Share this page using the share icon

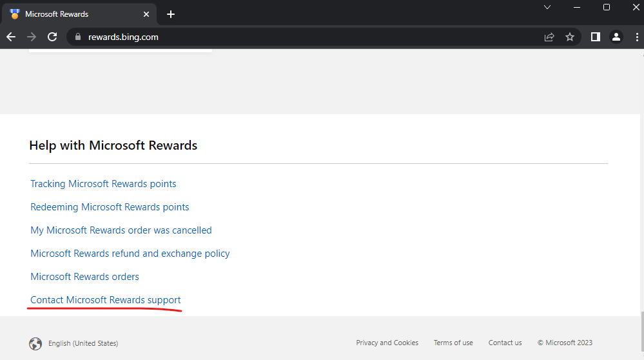pos(549,37)
